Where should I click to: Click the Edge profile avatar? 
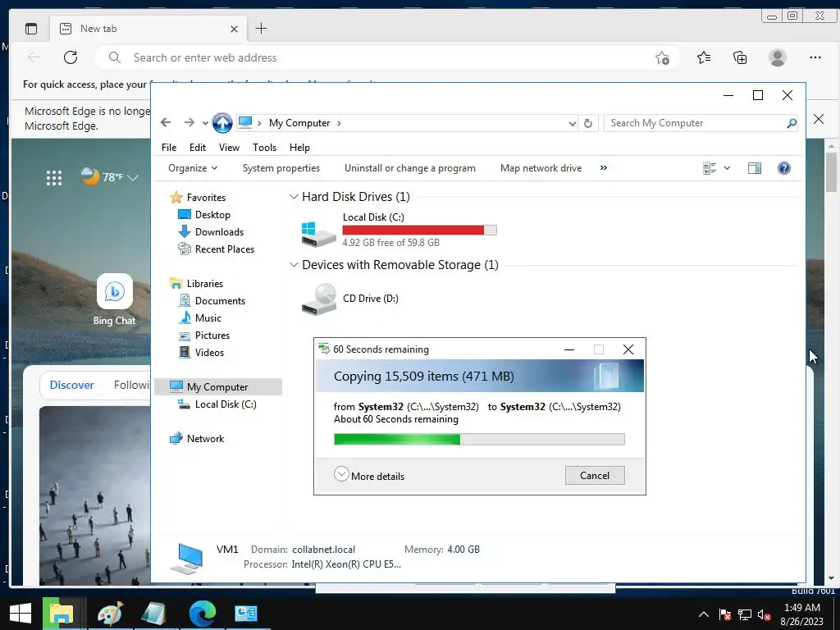[778, 57]
